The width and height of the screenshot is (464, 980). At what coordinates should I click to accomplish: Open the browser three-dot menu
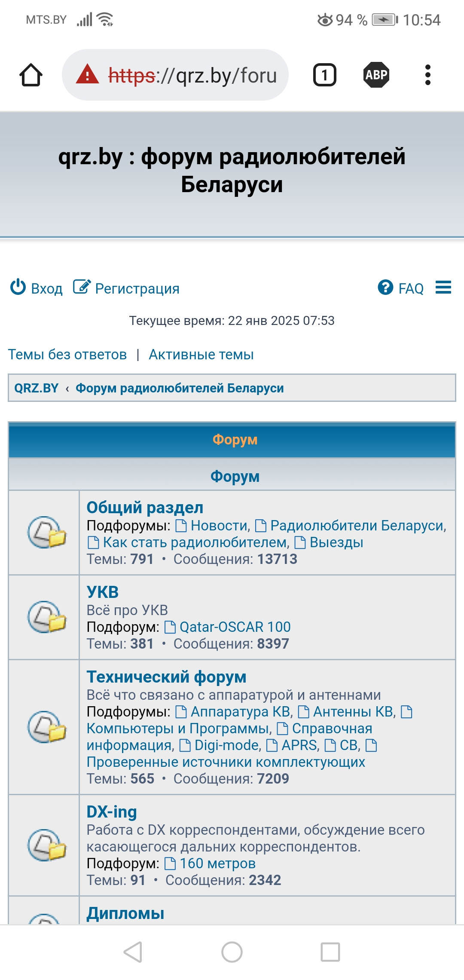click(x=427, y=75)
